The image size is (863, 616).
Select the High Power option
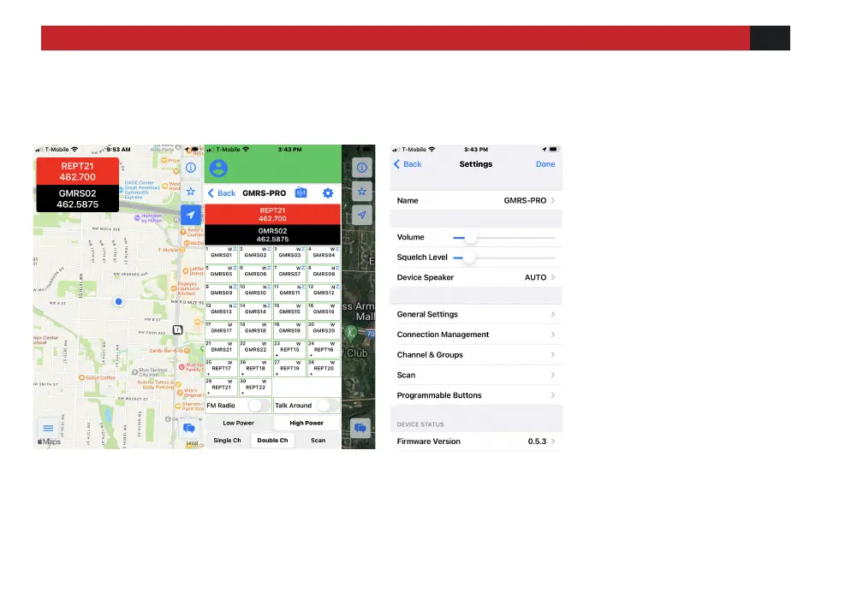[307, 423]
